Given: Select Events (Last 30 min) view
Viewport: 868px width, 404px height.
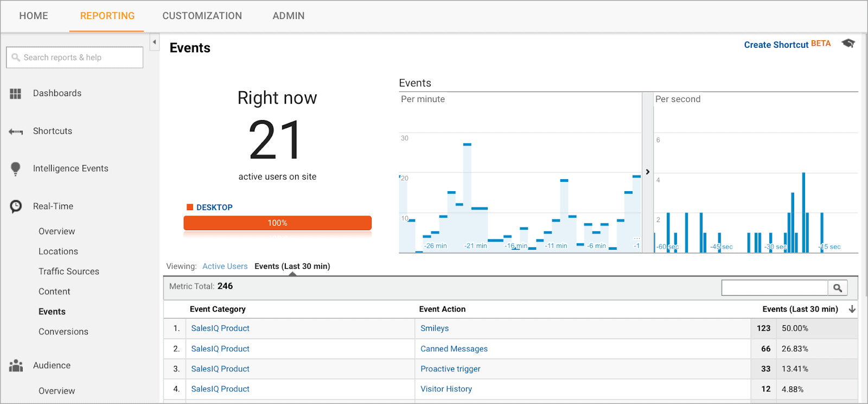Looking at the screenshot, I should point(292,266).
